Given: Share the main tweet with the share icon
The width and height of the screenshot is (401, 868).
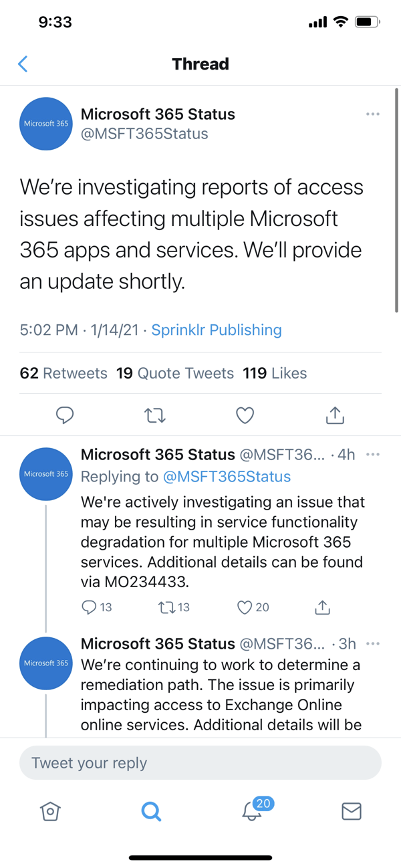Looking at the screenshot, I should [x=335, y=415].
